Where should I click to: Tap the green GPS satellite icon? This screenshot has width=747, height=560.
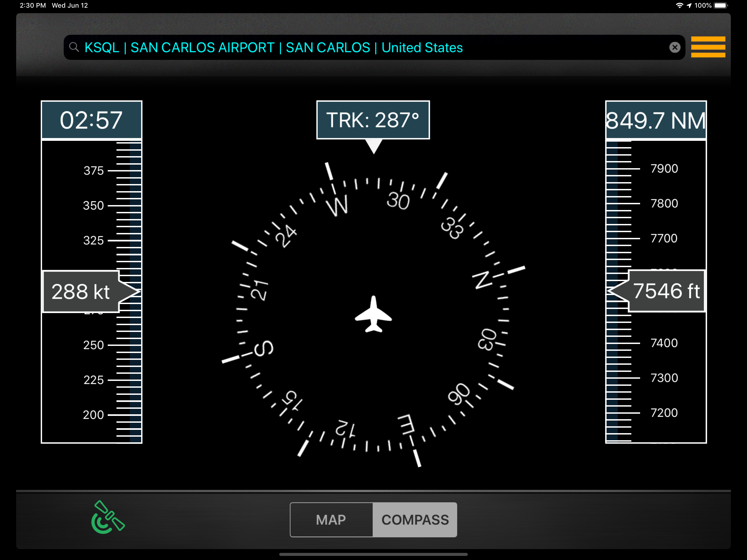(108, 517)
